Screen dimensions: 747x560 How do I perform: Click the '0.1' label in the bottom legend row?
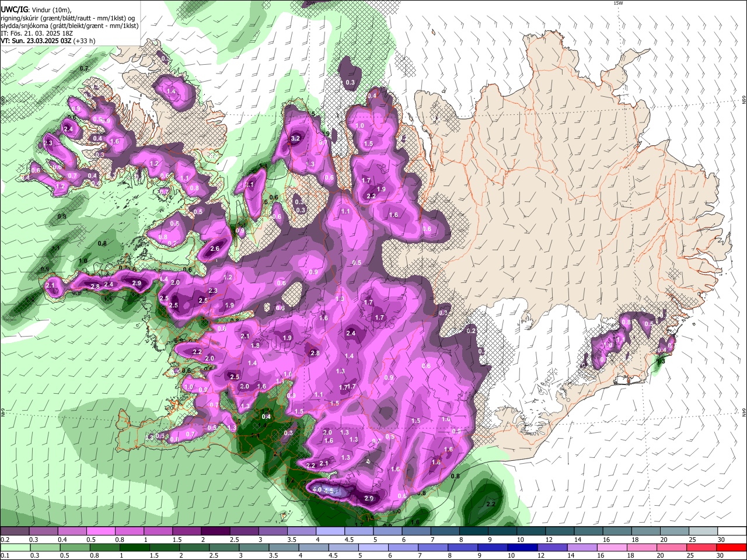click(4, 555)
